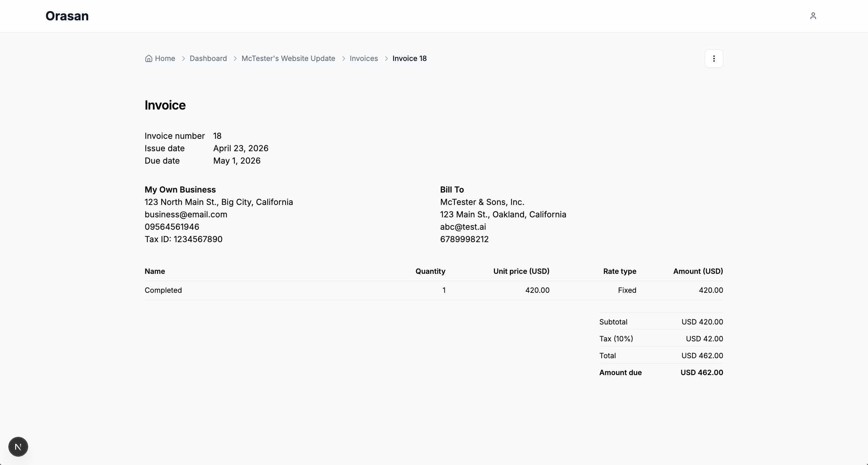
Task: Click the abc@test.ai client email
Action: click(x=463, y=227)
